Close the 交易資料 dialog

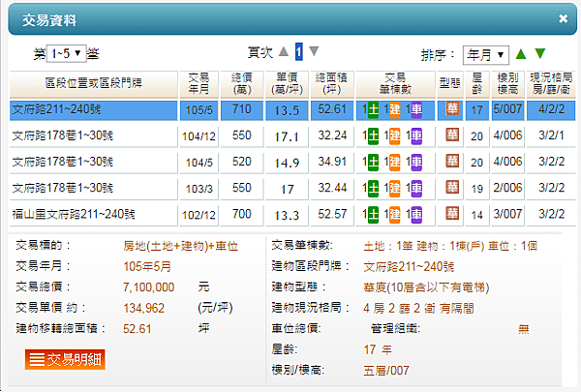tap(563, 18)
